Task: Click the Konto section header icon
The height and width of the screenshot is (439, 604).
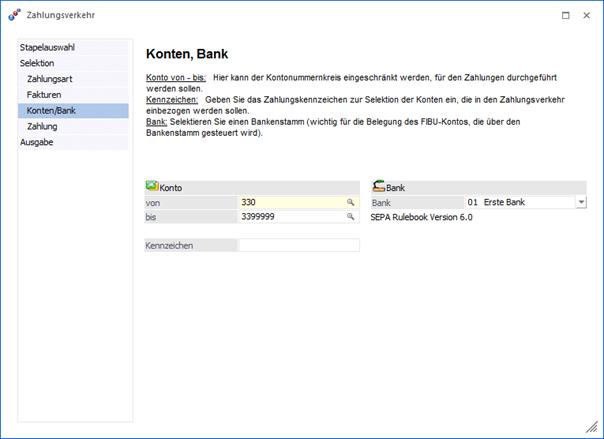Action: (x=152, y=186)
